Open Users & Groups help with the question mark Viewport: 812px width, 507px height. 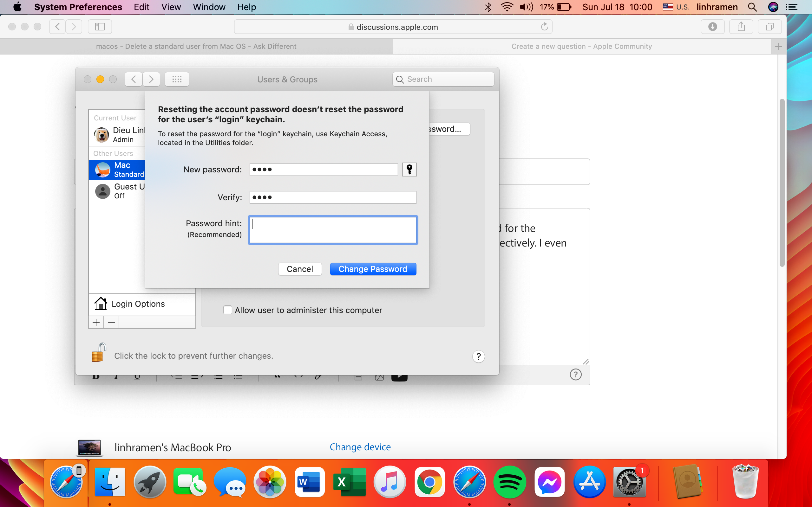pyautogui.click(x=478, y=356)
